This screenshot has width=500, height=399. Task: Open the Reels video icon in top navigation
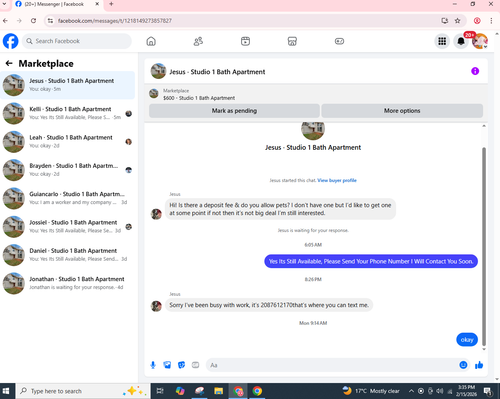point(245,41)
